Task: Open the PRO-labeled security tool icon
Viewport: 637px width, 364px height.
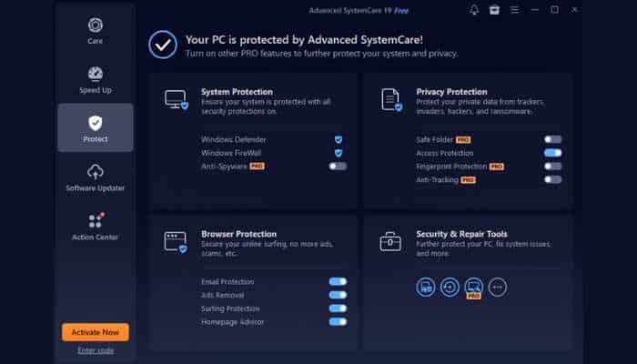Action: click(x=474, y=288)
